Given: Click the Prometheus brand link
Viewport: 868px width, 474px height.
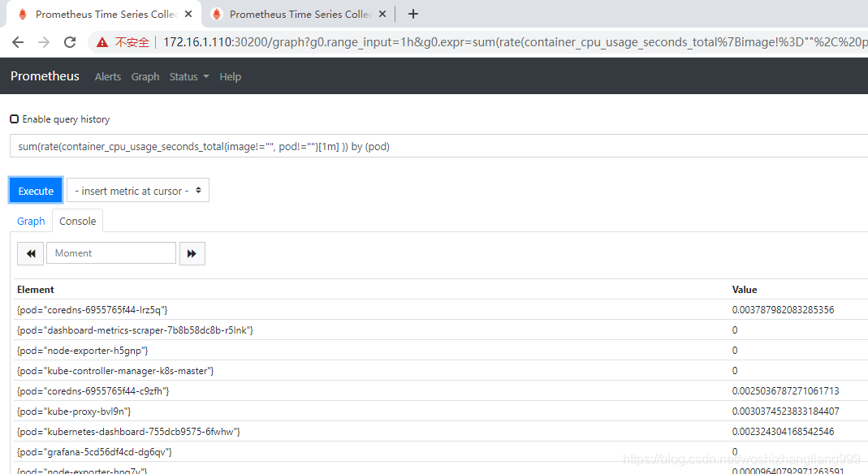Looking at the screenshot, I should [x=45, y=75].
